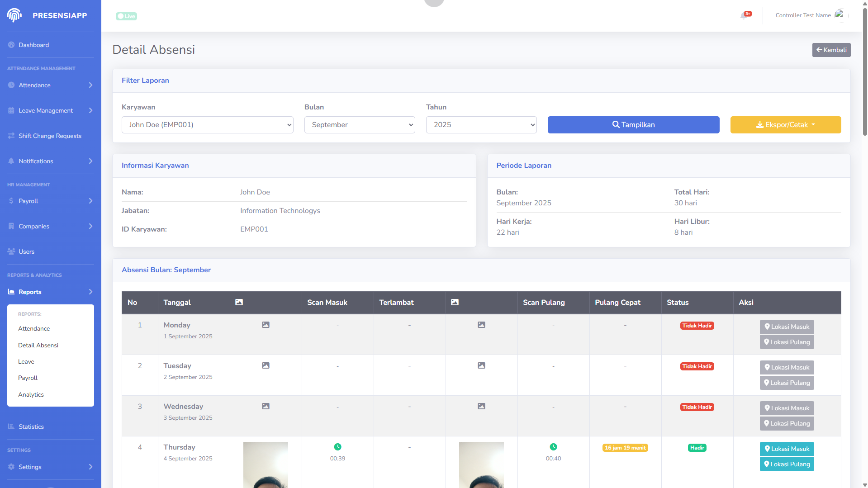
Task: Click the PresensiApp fingerprint logo
Action: pyautogui.click(x=14, y=15)
